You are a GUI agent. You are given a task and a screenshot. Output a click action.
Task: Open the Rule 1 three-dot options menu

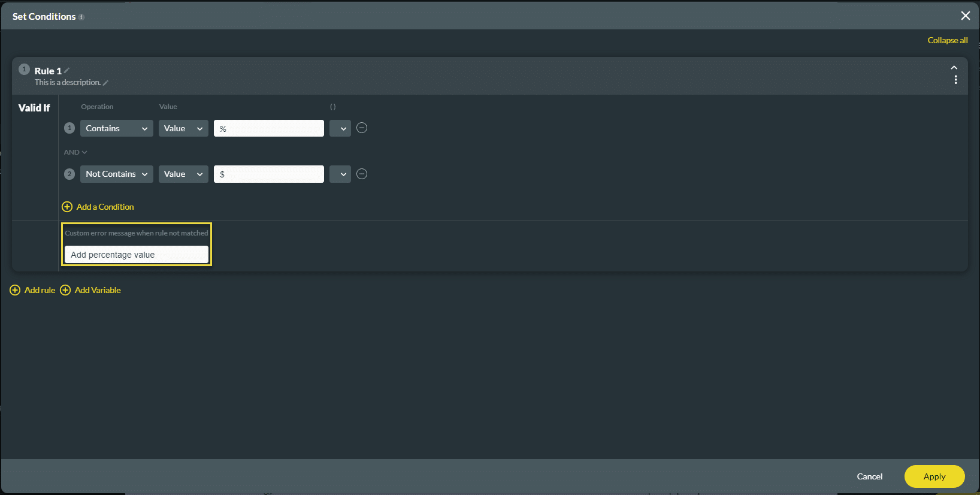(x=956, y=79)
